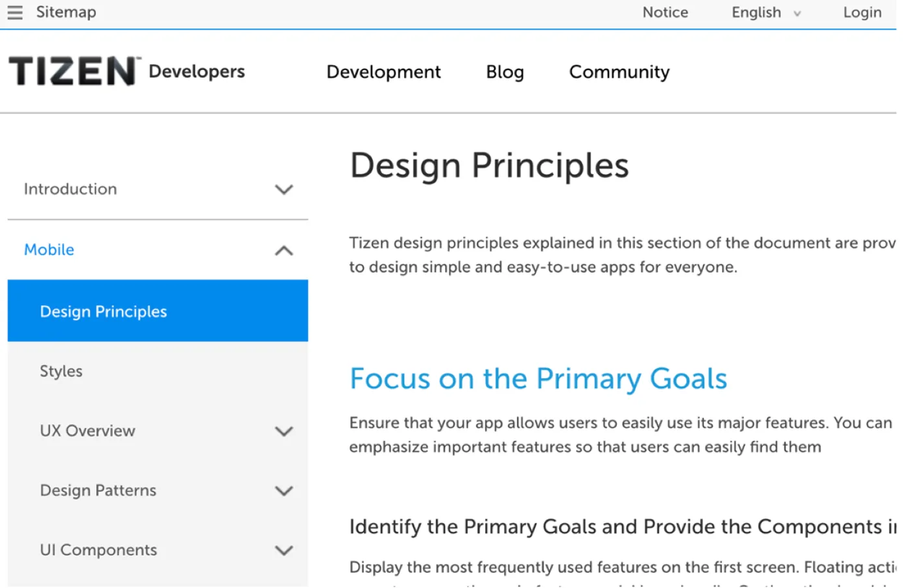Screen dimensions: 908x588
Task: Go to the Blog menu item
Action: 505,71
